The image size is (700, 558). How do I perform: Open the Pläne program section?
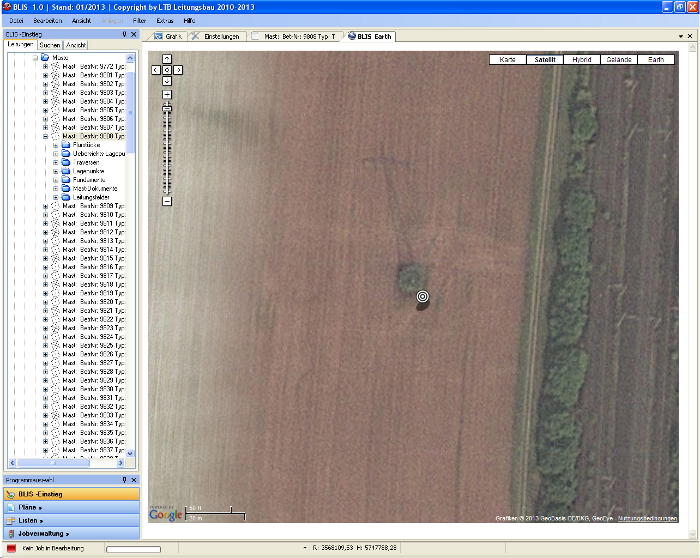71,508
